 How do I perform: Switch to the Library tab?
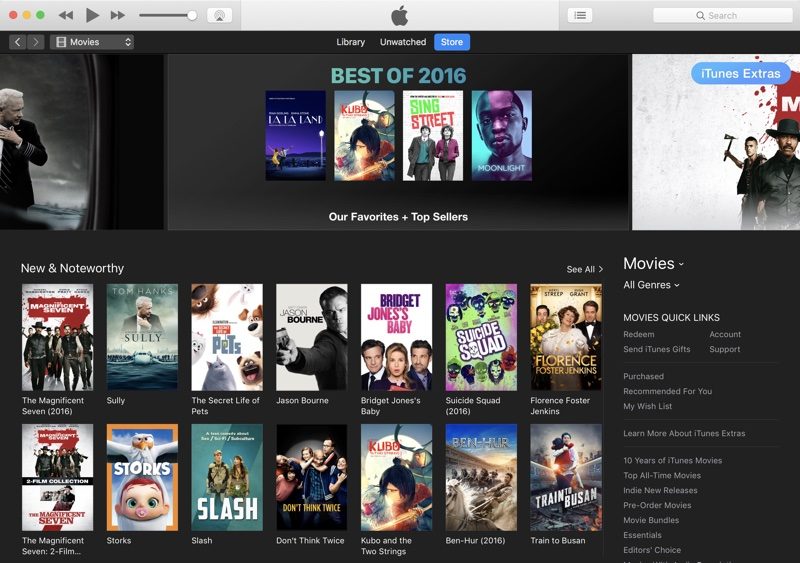click(x=351, y=42)
